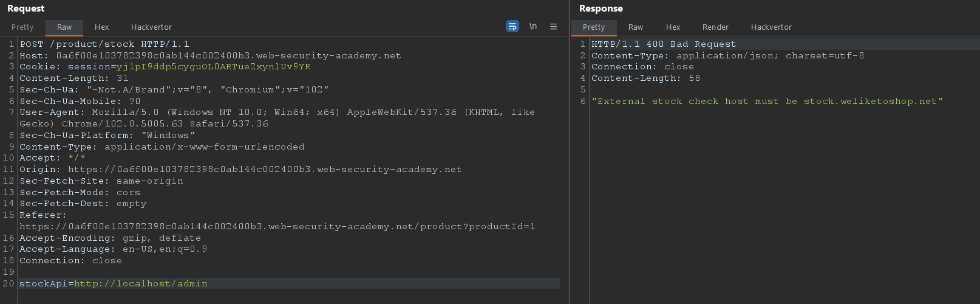Select the Request Raw tab

click(64, 27)
